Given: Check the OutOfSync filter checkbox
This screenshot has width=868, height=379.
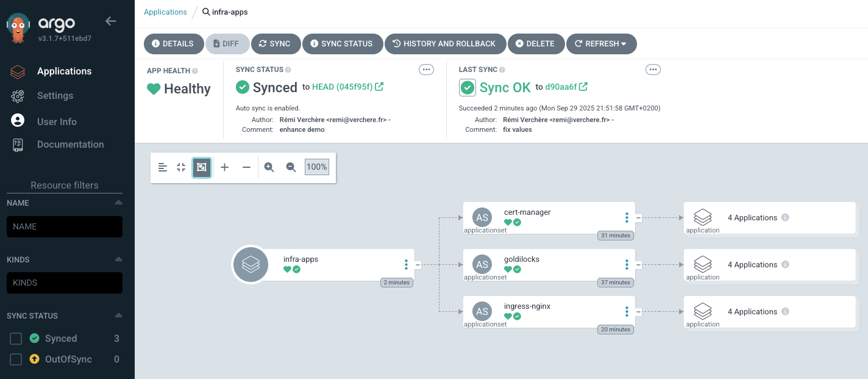Looking at the screenshot, I should click(16, 359).
